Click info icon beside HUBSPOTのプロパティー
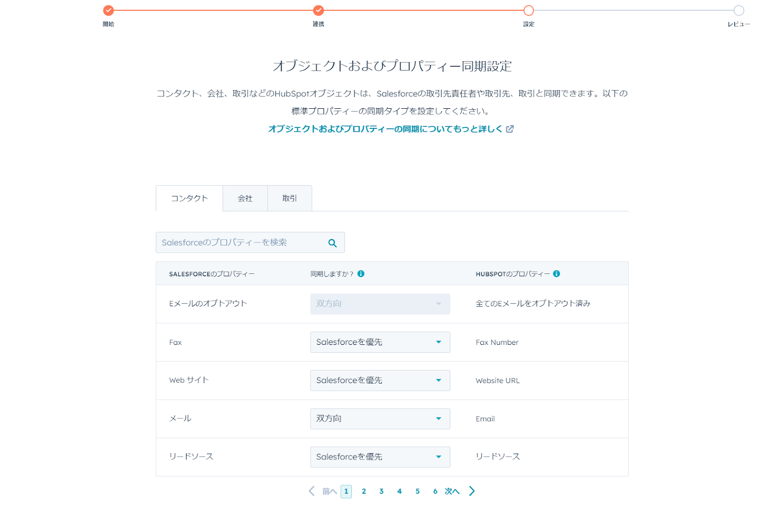 pyautogui.click(x=557, y=274)
